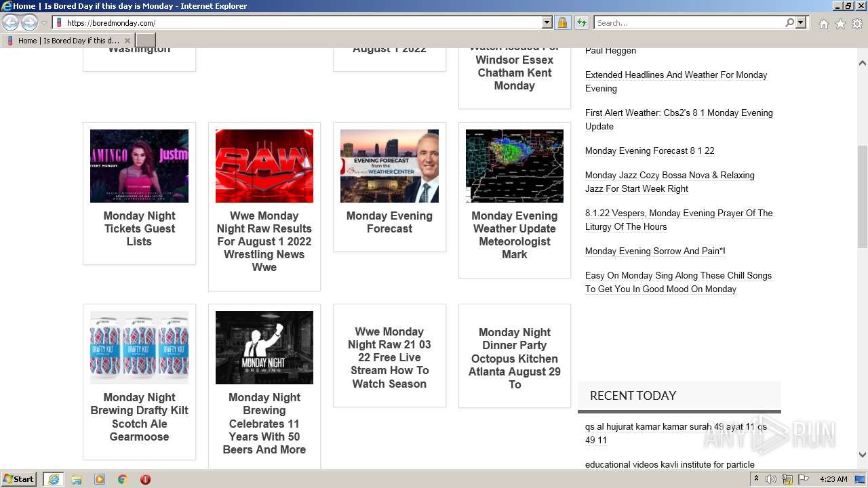Click the RECENT TODAY heading
This screenshot has width=868, height=488.
(x=633, y=396)
